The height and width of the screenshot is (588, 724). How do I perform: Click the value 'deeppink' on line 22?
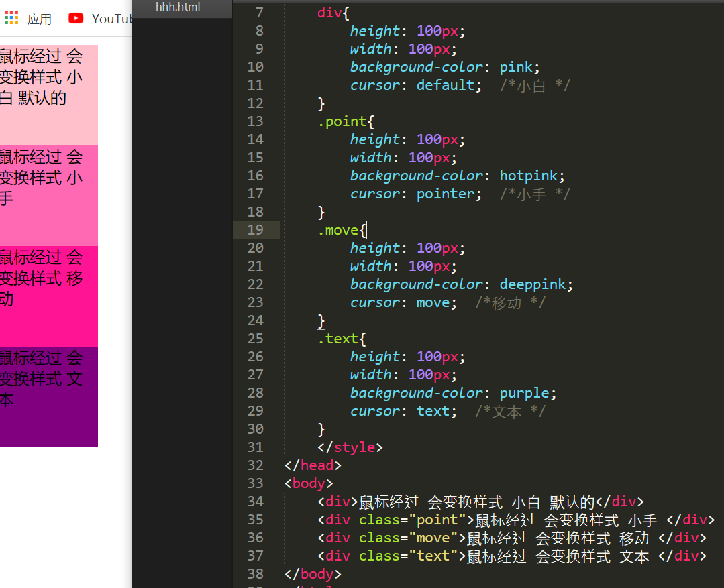(533, 285)
